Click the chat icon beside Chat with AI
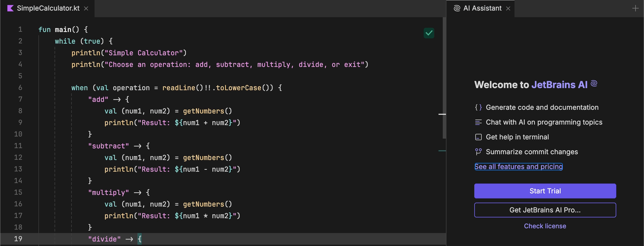The image size is (644, 246). click(x=478, y=122)
